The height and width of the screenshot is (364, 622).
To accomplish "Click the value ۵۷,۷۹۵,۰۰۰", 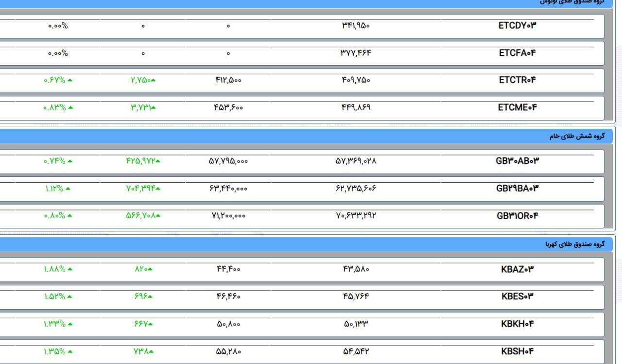I will [x=228, y=161].
